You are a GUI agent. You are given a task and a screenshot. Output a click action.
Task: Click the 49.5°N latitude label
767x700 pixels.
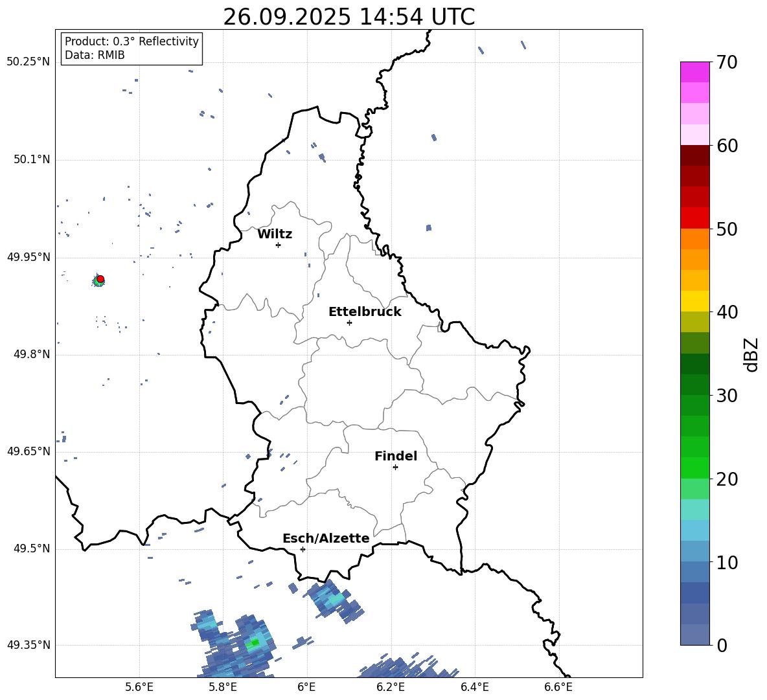click(x=31, y=548)
